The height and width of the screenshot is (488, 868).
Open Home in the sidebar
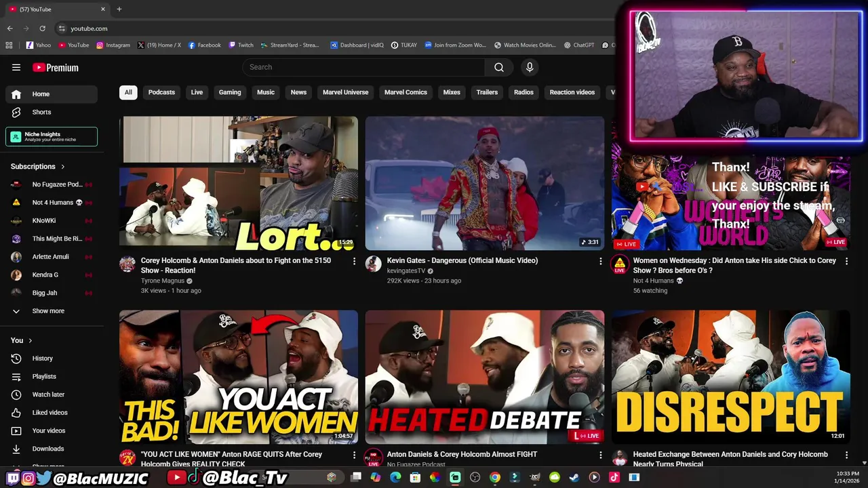(x=52, y=94)
